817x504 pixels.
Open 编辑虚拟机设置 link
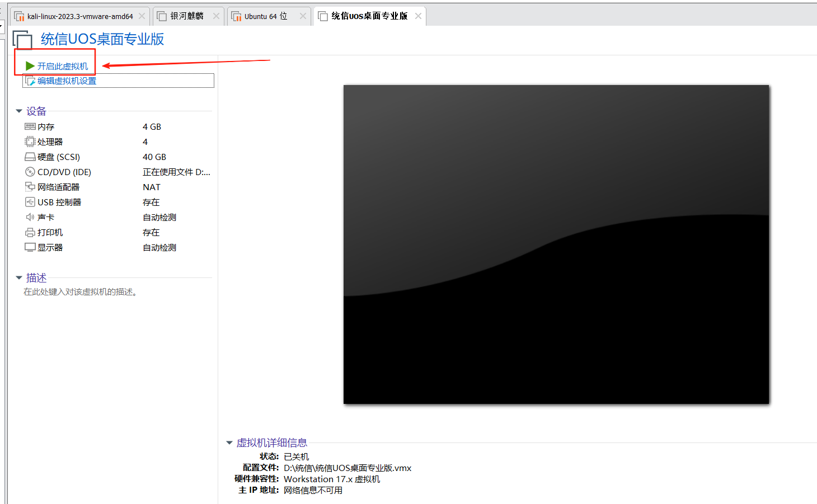[67, 81]
